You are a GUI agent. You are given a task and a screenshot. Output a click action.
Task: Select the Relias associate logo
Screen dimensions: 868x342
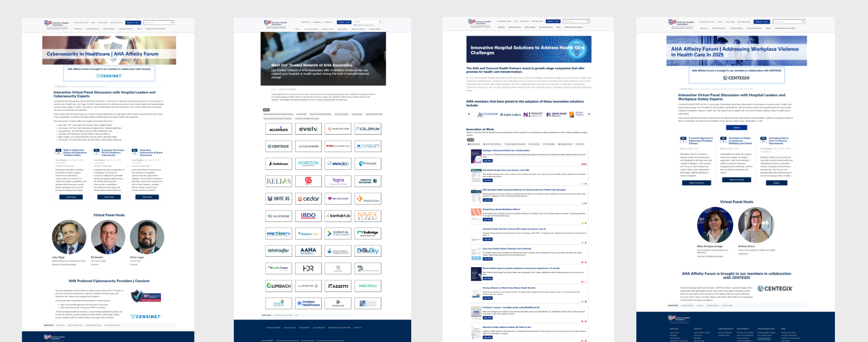279,181
